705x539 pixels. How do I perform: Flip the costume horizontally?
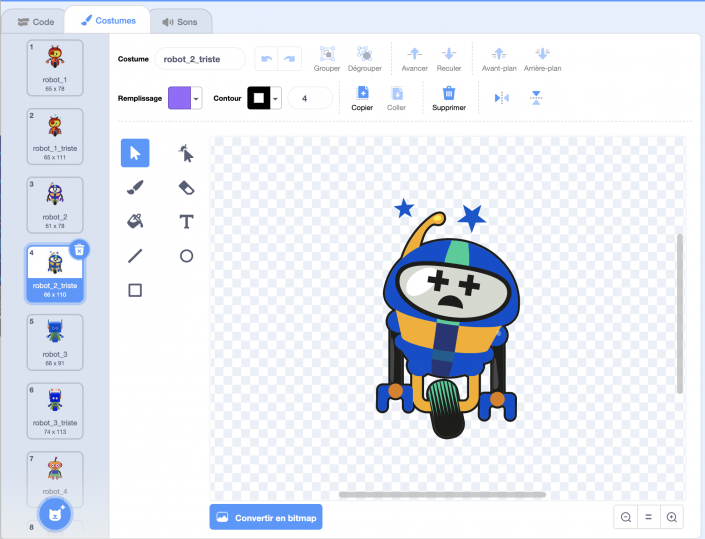click(502, 97)
